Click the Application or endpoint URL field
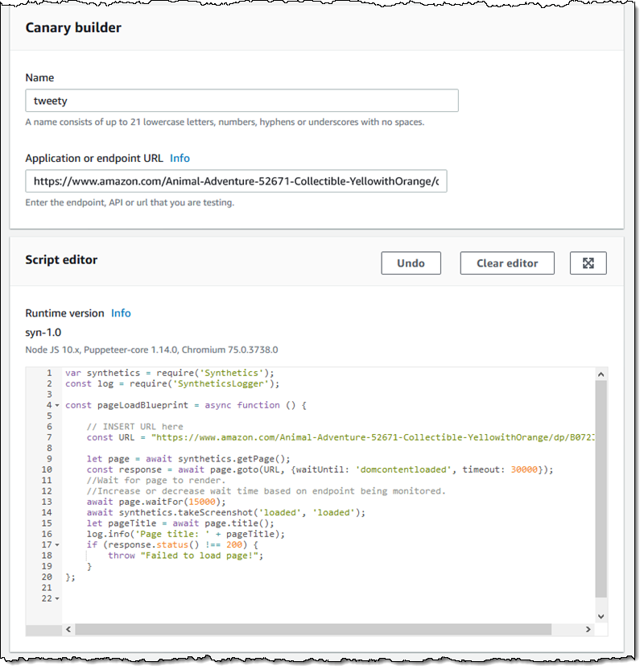 click(x=235, y=181)
